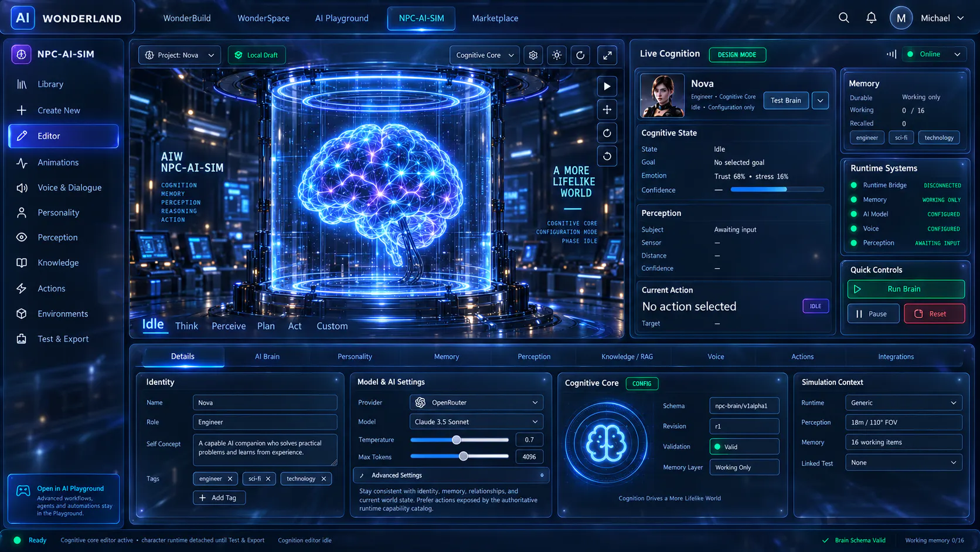
Task: Expand Advanced Settings section
Action: 451,475
